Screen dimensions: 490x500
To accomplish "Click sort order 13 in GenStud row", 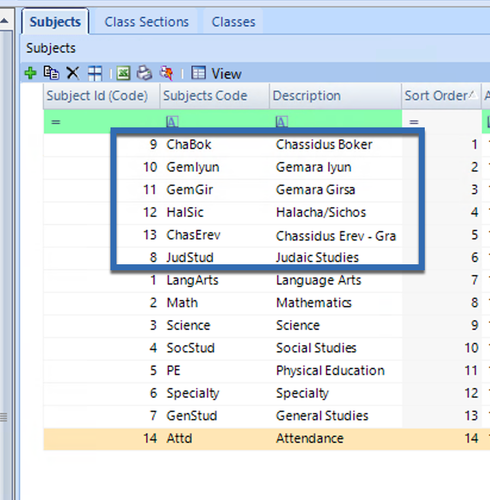I will point(441,416).
